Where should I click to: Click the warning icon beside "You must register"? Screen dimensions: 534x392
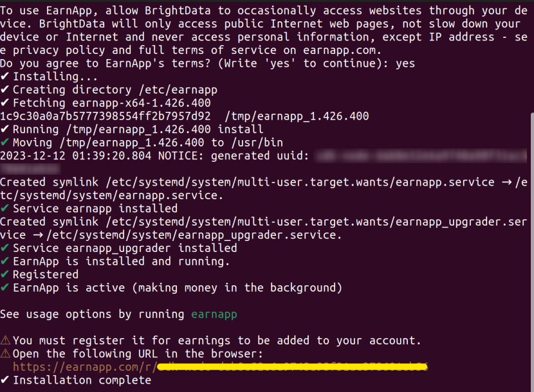(x=5, y=341)
